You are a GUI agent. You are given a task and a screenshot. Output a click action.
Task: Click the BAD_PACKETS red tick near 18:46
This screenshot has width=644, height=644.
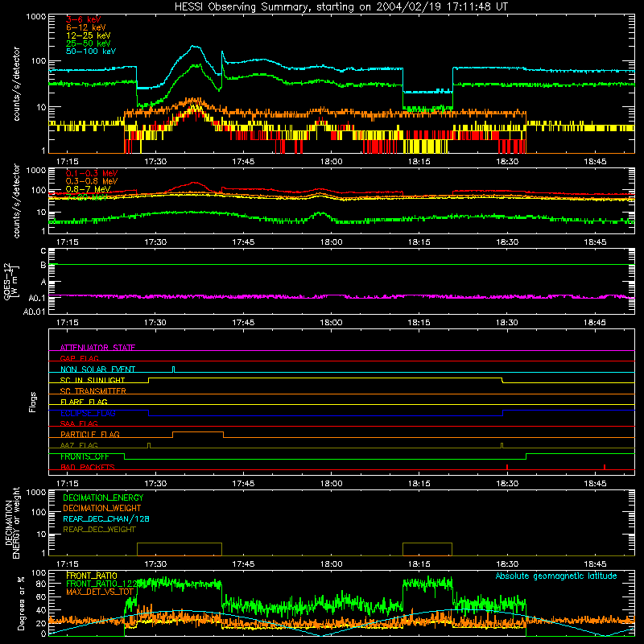point(605,467)
